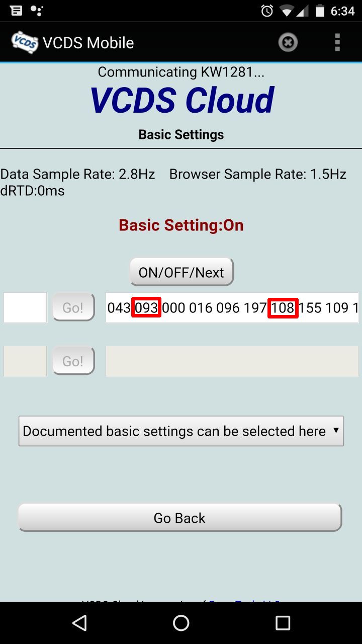
Task: Tap the 6:34 clock in status bar
Action: tap(343, 11)
